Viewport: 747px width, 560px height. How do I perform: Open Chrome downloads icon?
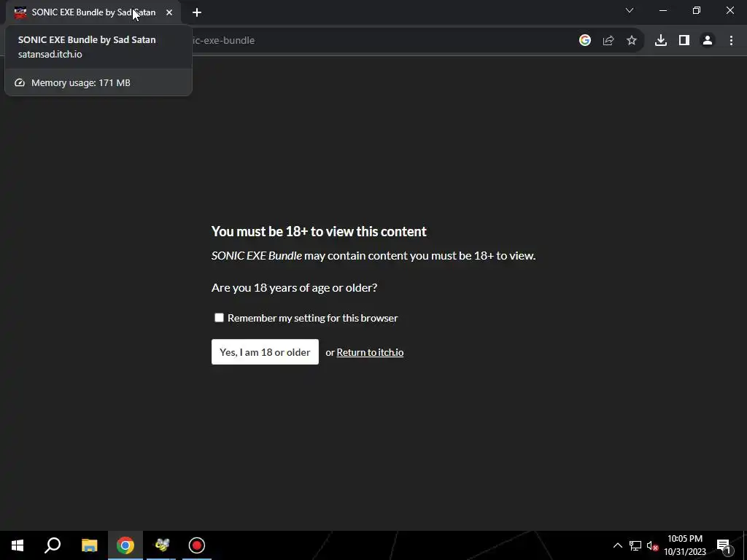click(661, 41)
